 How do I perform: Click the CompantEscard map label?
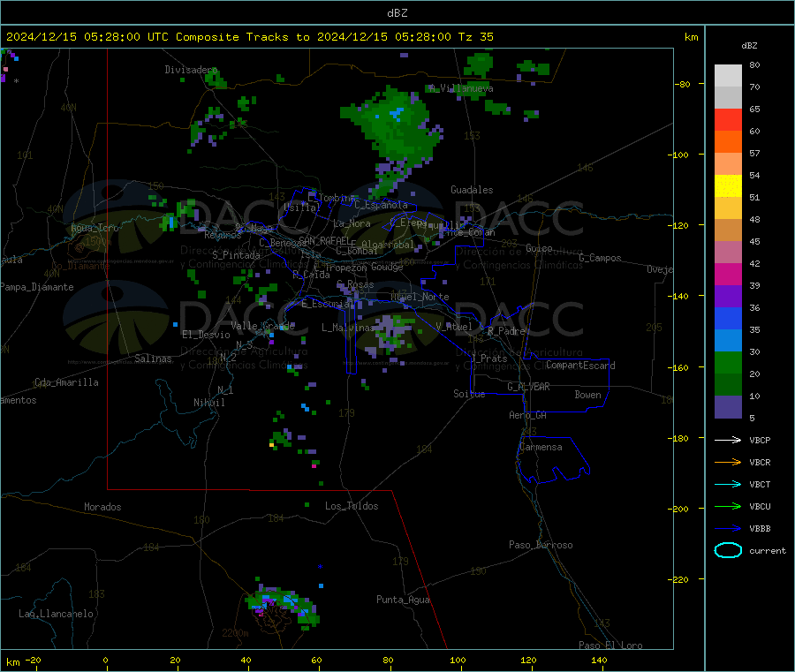point(580,365)
